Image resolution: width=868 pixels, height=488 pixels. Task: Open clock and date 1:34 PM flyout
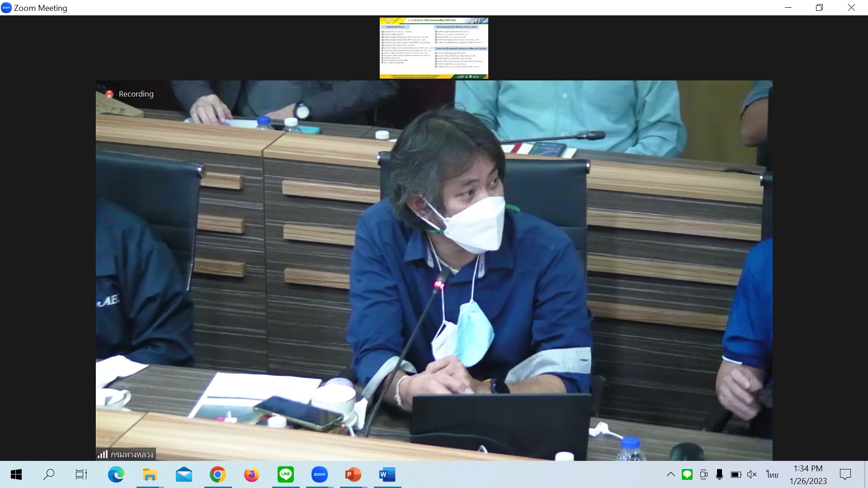[808, 474]
